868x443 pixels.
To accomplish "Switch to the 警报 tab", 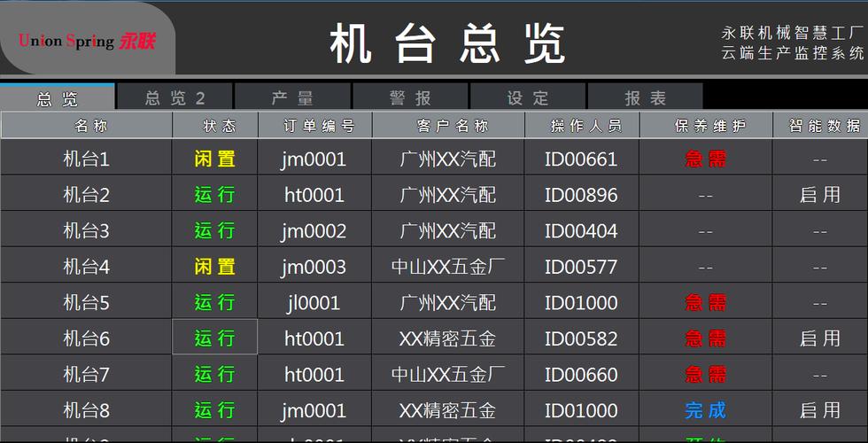I will coord(410,98).
